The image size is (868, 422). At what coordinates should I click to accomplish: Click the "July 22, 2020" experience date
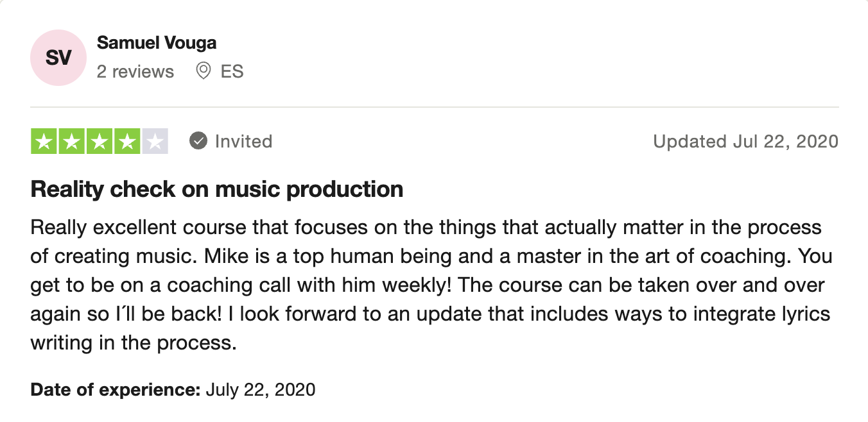click(x=261, y=389)
